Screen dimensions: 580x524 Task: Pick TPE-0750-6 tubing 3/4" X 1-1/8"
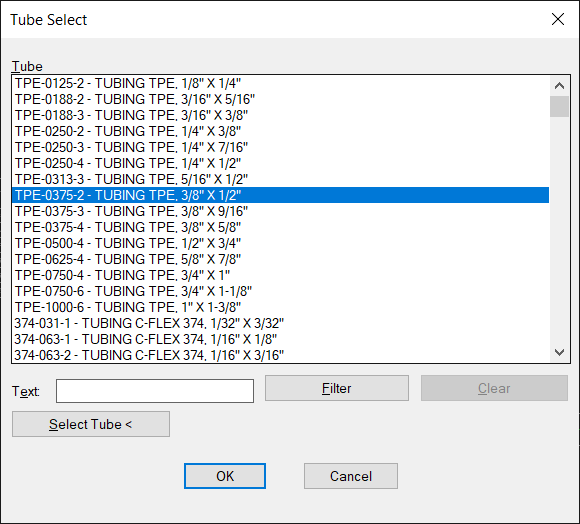coord(280,291)
